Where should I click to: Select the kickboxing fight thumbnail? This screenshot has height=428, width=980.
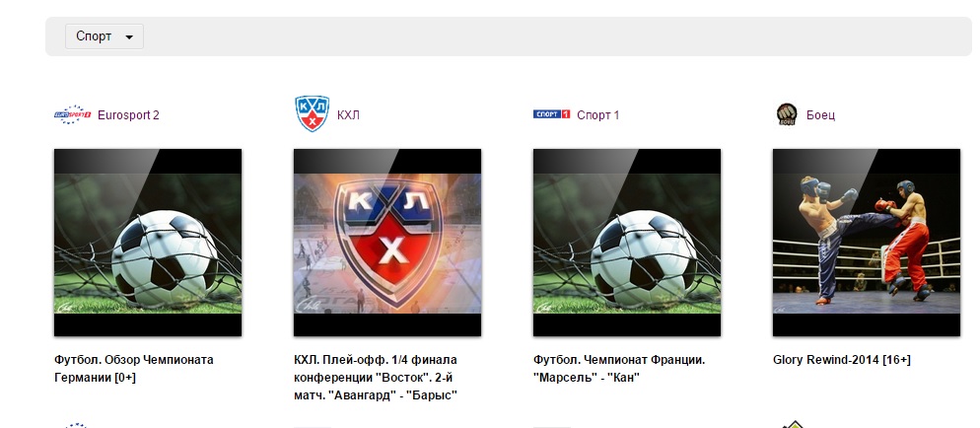tap(867, 243)
